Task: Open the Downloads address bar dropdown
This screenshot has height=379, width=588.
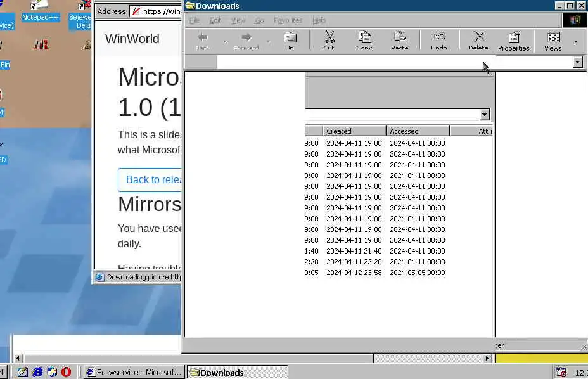Action: click(x=577, y=62)
